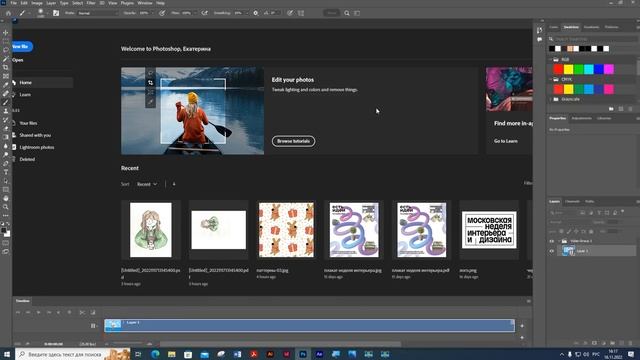
Task: Click the Browse tutorials button
Action: [293, 141]
